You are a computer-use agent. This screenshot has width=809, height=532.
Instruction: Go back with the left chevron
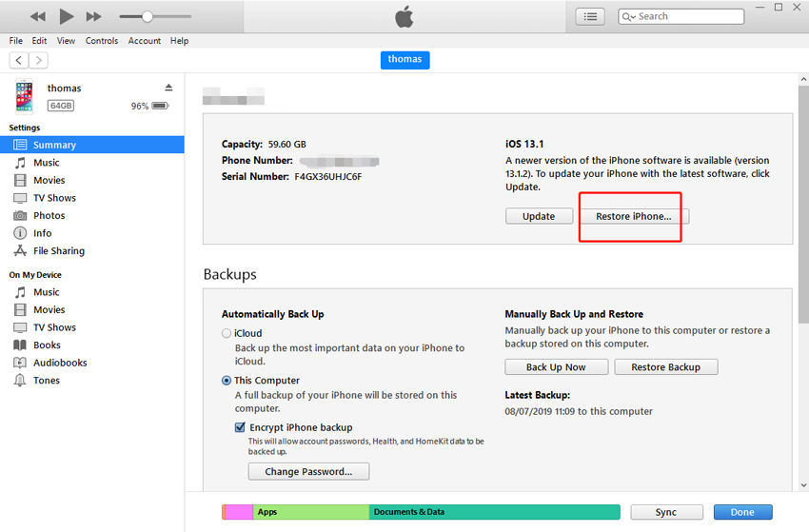[19, 60]
